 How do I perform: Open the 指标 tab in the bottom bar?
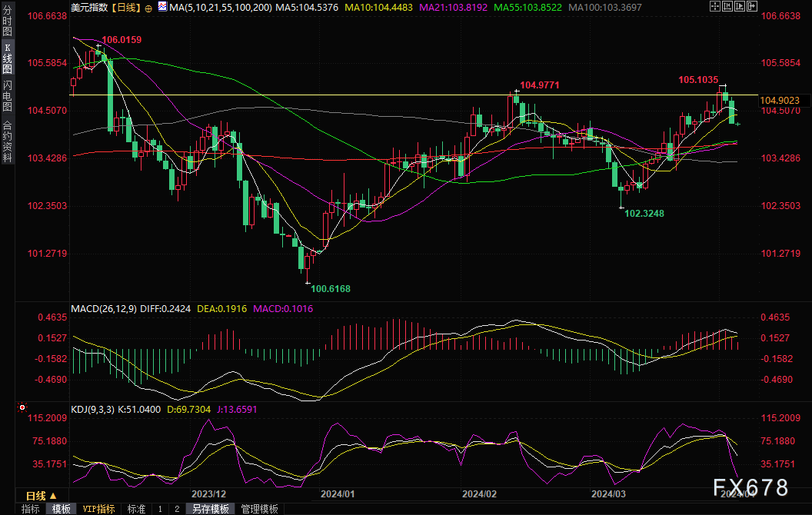(31, 509)
